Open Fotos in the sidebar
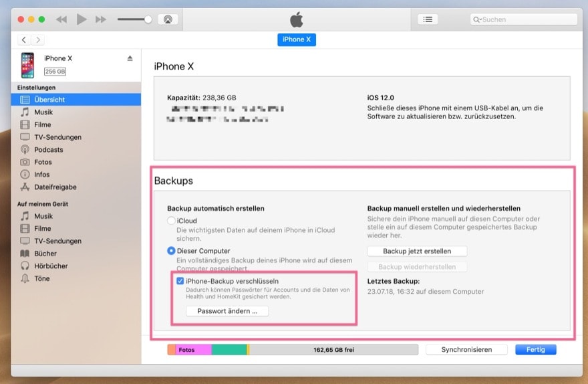This screenshot has width=588, height=384. point(76,162)
